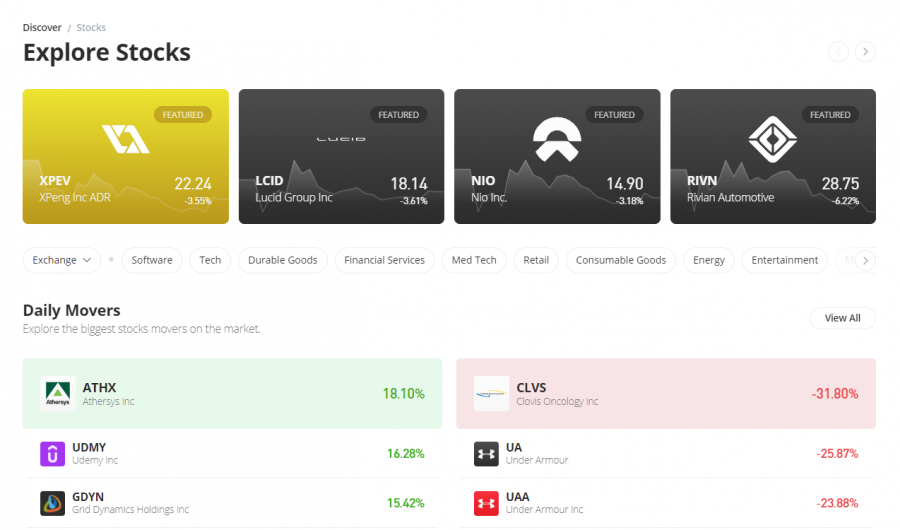The width and height of the screenshot is (900, 530).
Task: Select the Med Tech filter
Action: tap(474, 260)
